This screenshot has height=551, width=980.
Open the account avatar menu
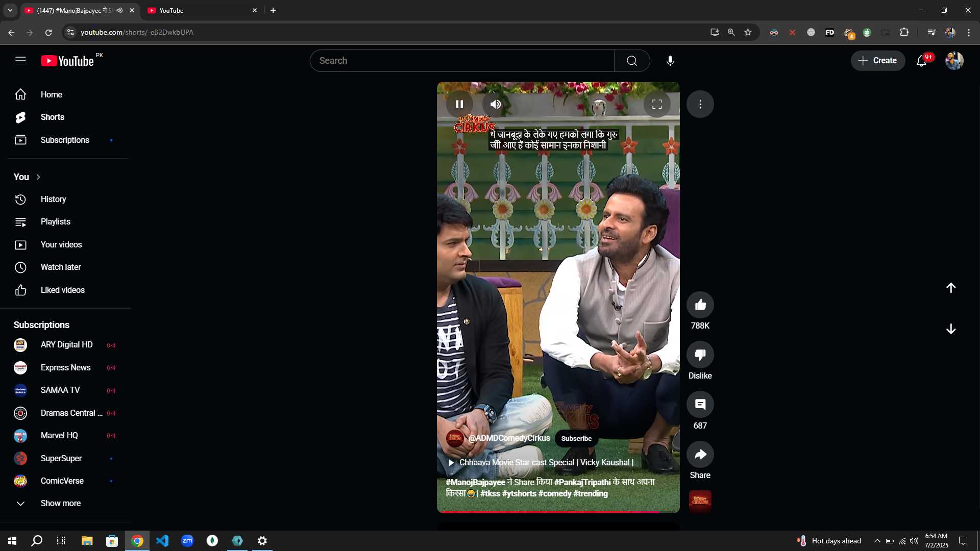(x=954, y=61)
